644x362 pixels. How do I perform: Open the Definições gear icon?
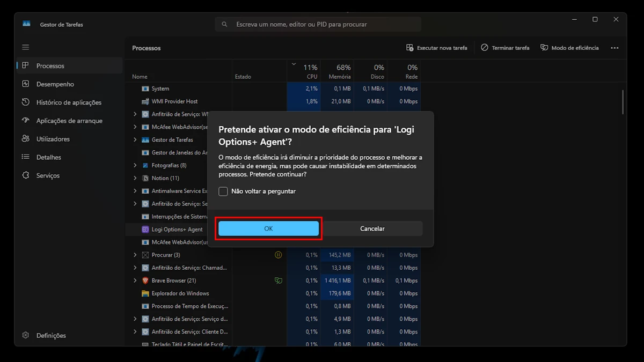coord(26,335)
